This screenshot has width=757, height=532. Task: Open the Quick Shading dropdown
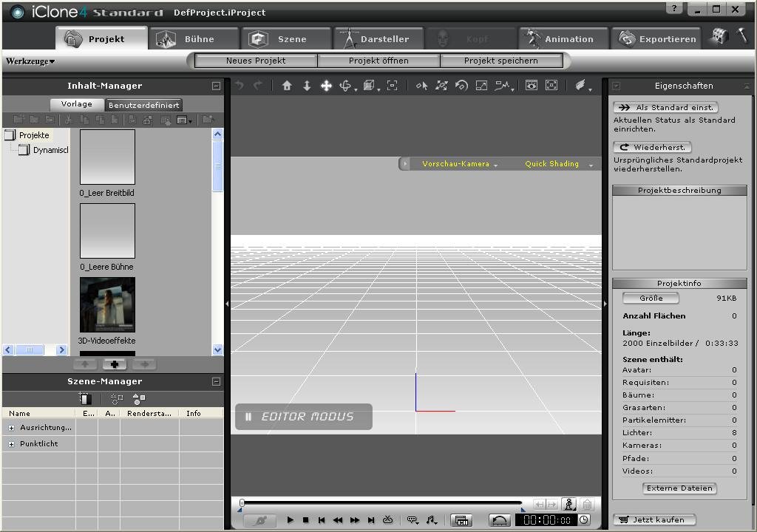pos(559,164)
